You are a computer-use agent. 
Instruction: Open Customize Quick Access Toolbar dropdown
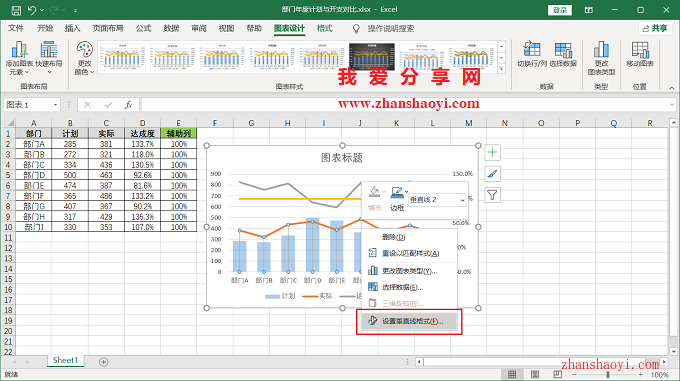[75, 10]
